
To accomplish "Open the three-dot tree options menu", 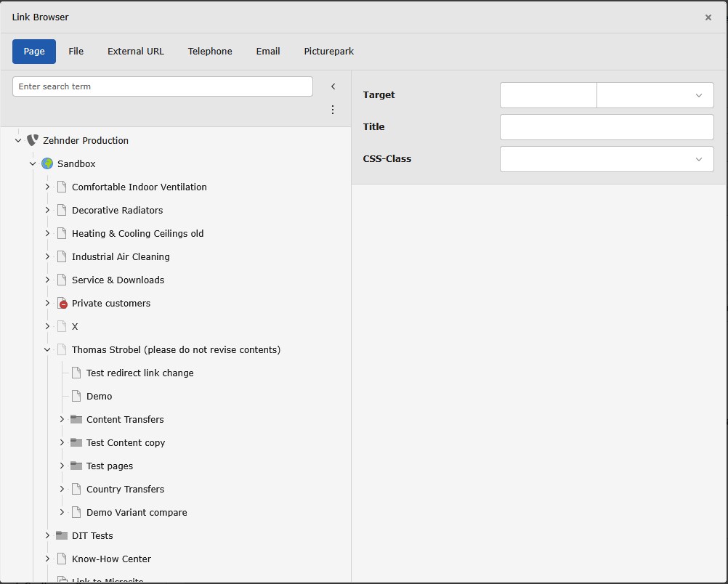I will pyautogui.click(x=333, y=110).
